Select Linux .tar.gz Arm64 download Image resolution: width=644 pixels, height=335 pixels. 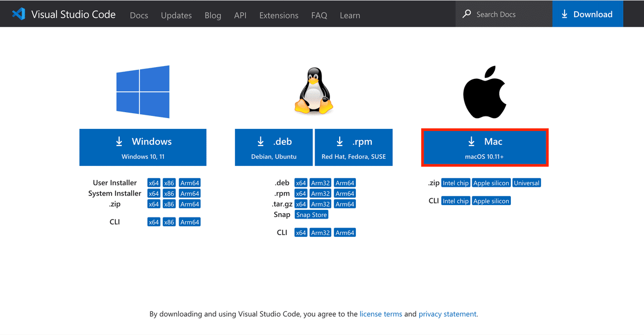(345, 205)
